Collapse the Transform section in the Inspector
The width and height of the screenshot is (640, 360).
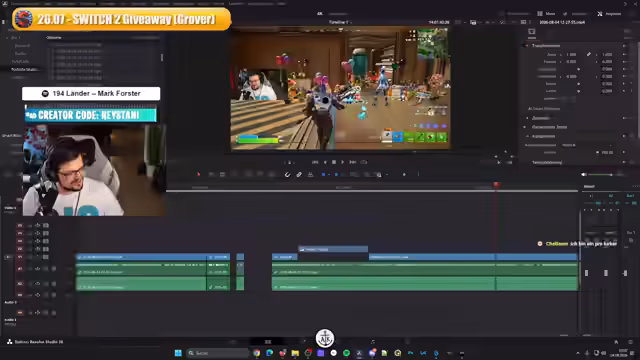click(x=527, y=46)
